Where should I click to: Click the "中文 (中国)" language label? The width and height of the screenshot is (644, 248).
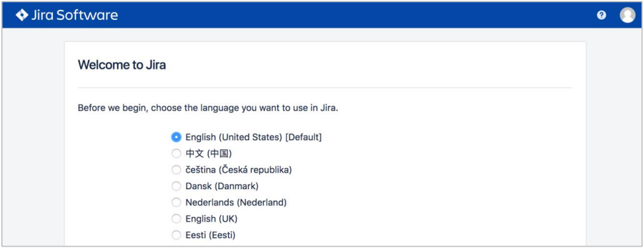(x=209, y=154)
